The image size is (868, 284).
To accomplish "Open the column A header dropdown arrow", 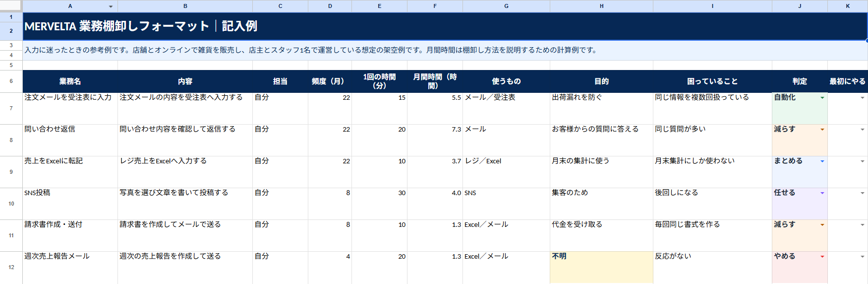I will [111, 6].
